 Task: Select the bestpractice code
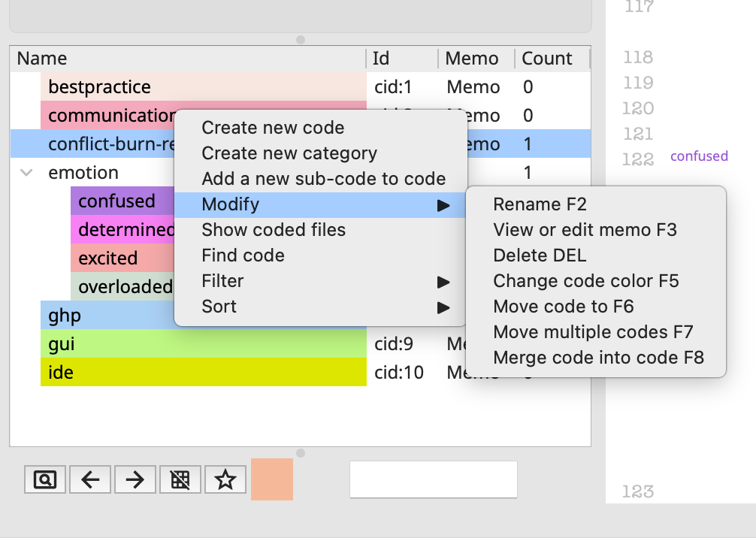[x=204, y=86]
